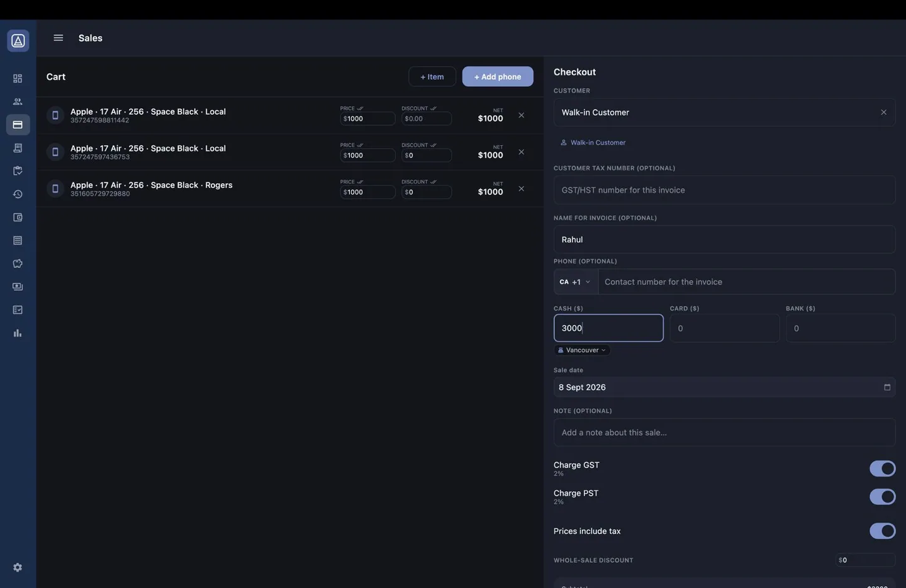
Task: Open the customers people icon in sidebar
Action: pyautogui.click(x=18, y=101)
